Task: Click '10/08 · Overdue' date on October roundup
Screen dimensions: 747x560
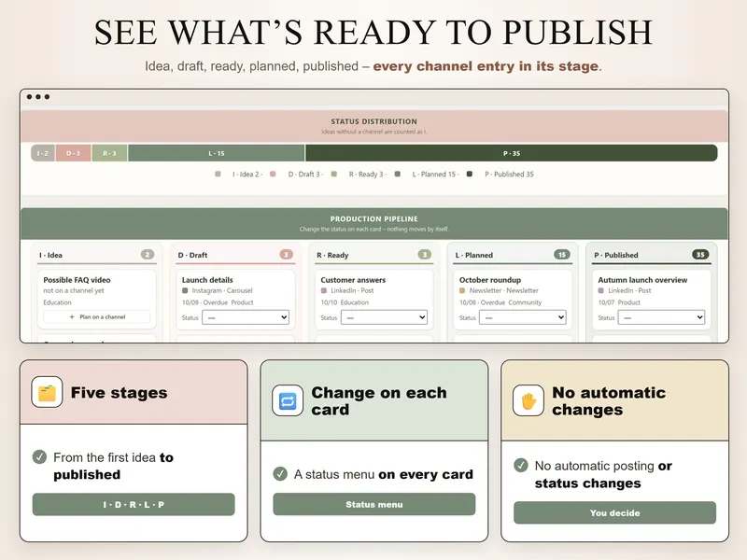Action: click(482, 302)
